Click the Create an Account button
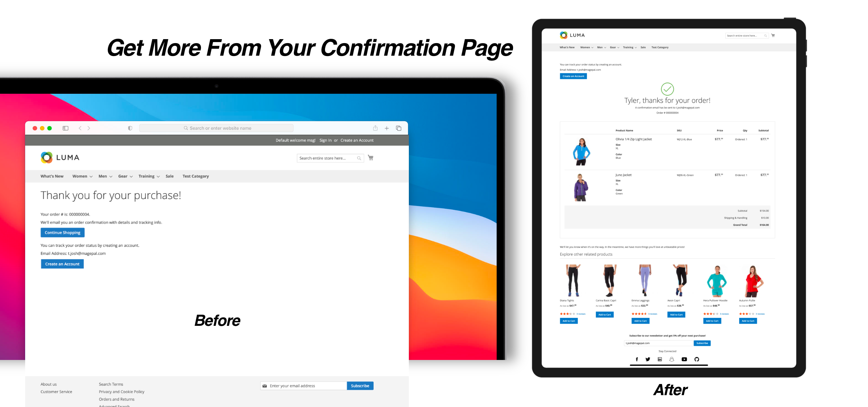The image size is (868, 407). [x=62, y=263]
